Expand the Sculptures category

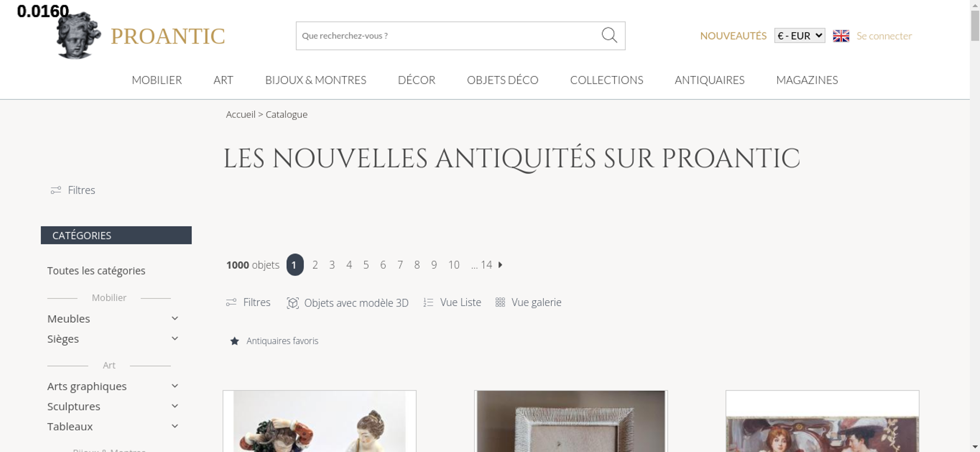click(175, 406)
